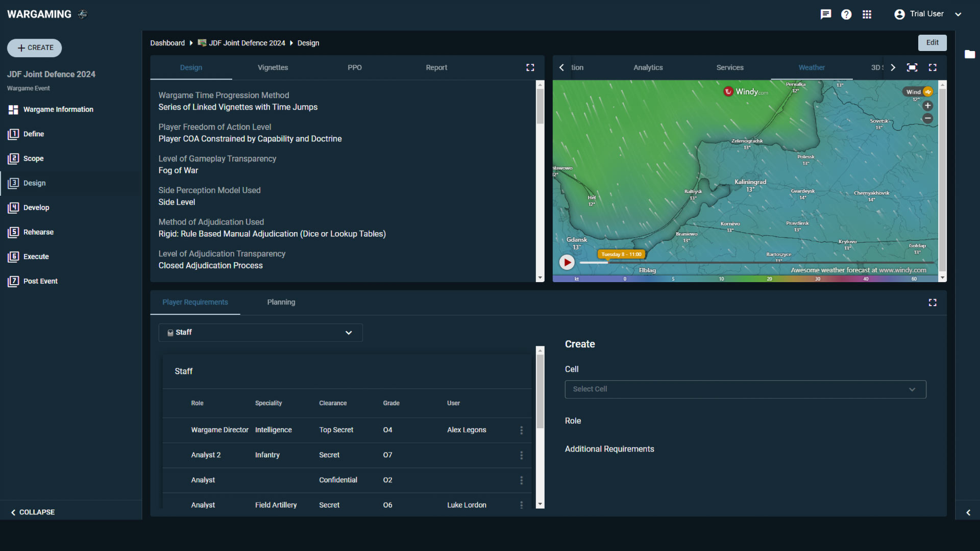This screenshot has height=551, width=980.
Task: Expand the Select Cell dropdown
Action: 745,389
